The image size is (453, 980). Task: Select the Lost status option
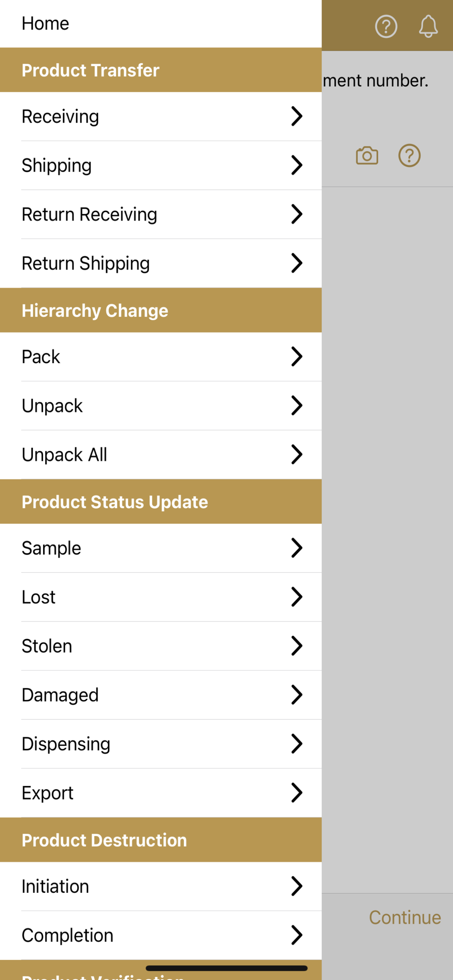(161, 597)
